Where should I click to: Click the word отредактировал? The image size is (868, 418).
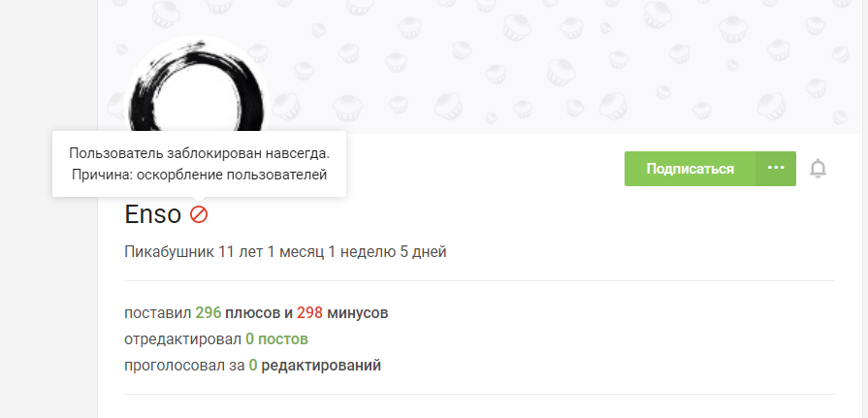(182, 338)
